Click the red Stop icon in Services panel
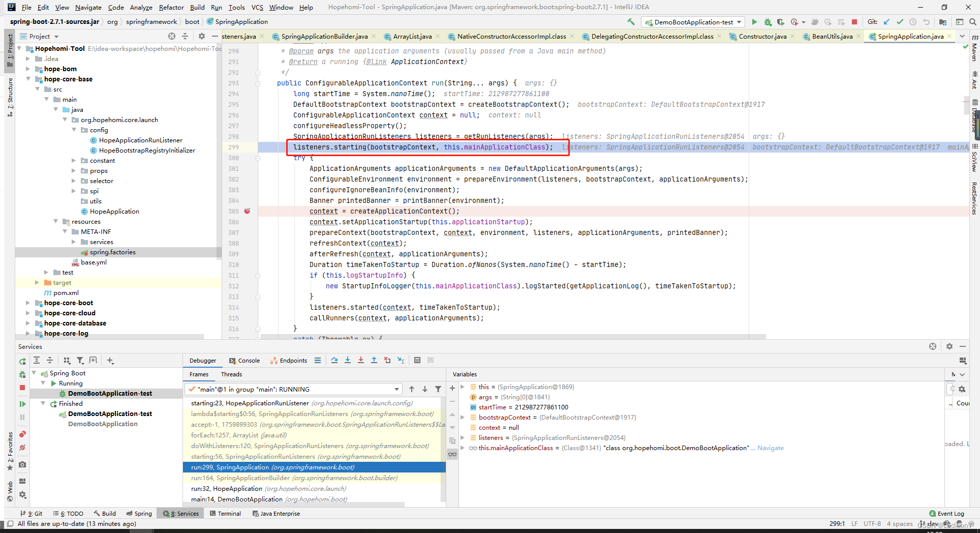 tap(22, 388)
